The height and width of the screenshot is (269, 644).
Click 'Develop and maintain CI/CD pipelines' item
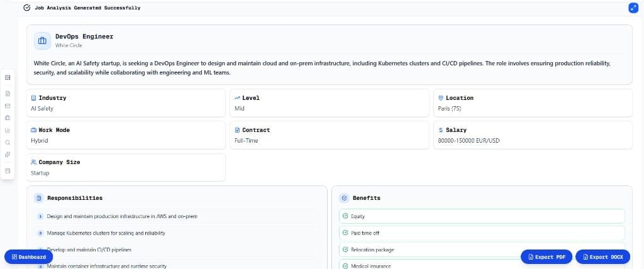pos(89,250)
